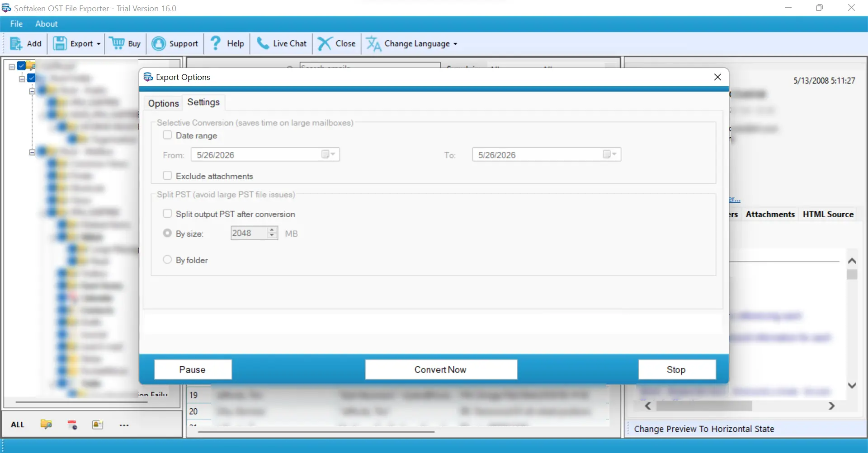The width and height of the screenshot is (868, 453).
Task: Open the To date picker dropdown
Action: tap(610, 154)
